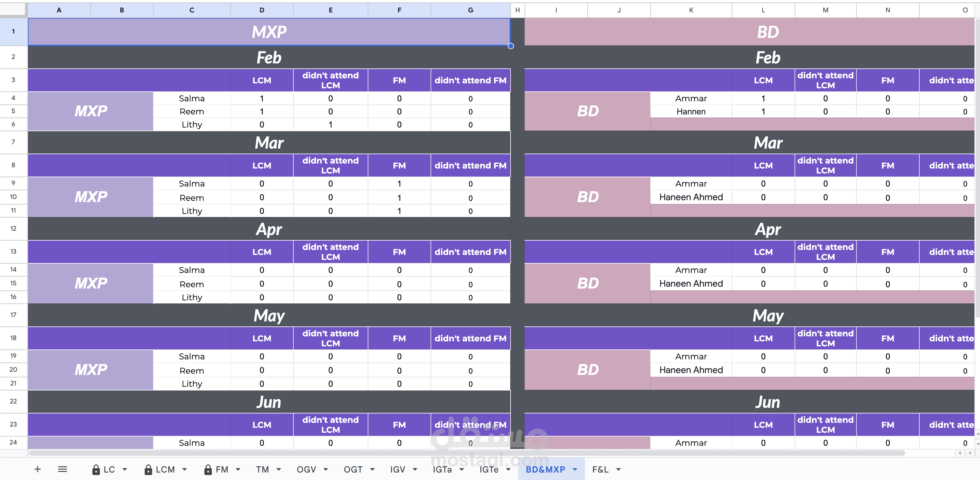This screenshot has height=480, width=980.
Task: Open the F&L tab dropdown arrow
Action: [x=618, y=470]
